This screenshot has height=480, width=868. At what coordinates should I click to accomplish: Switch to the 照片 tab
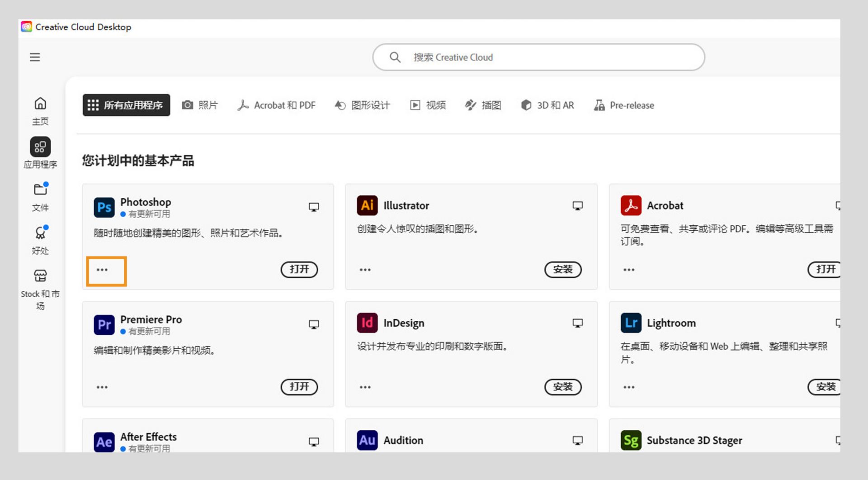click(200, 105)
